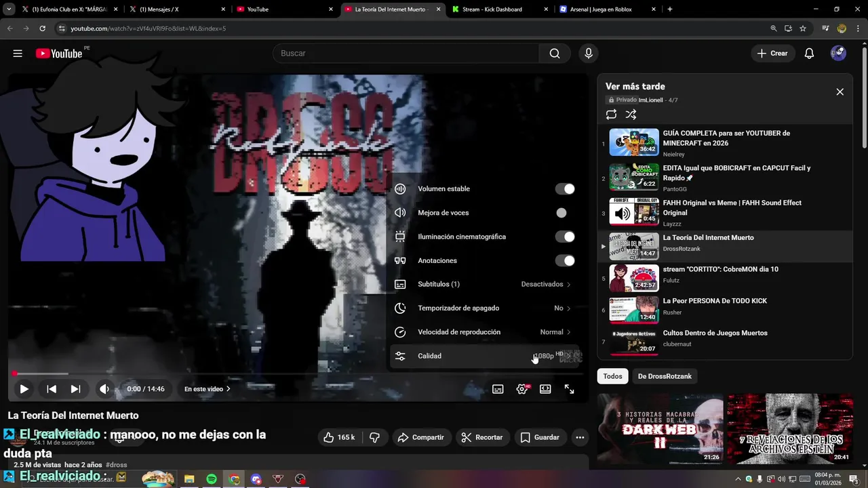Open Subtítulos (1) settings submenu

[484, 284]
